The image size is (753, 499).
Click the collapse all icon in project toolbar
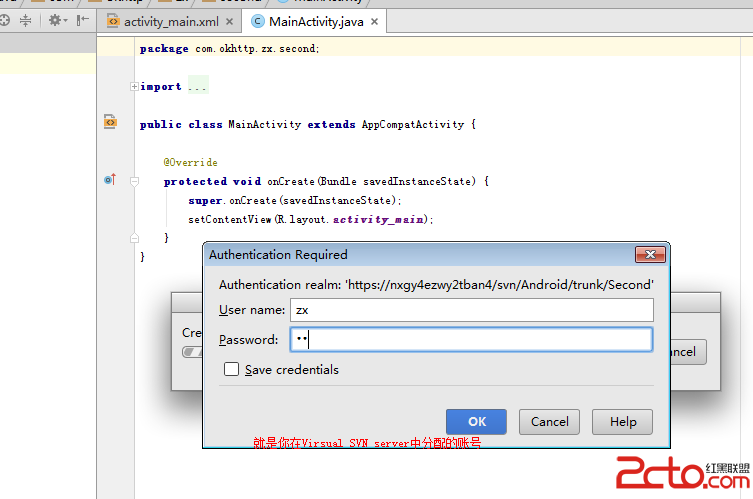[x=25, y=20]
